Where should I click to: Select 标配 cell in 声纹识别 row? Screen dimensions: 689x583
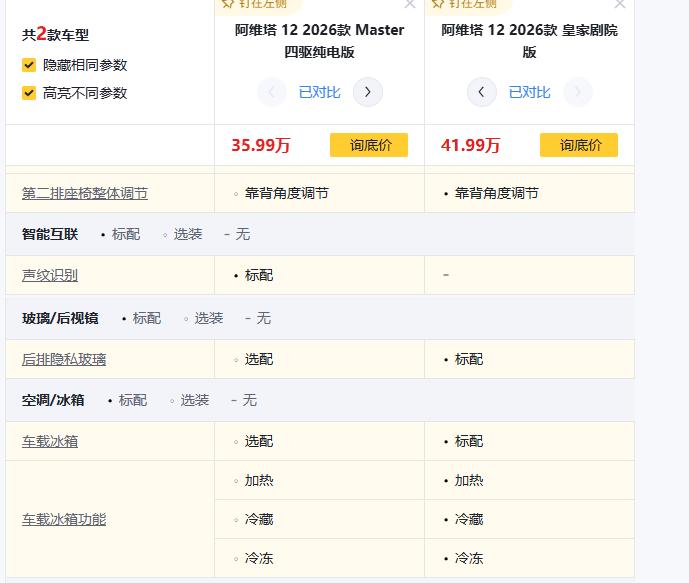pyautogui.click(x=319, y=275)
